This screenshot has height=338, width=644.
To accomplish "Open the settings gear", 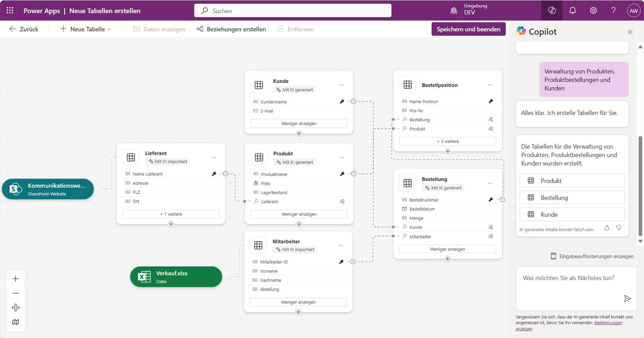I will coord(593,10).
